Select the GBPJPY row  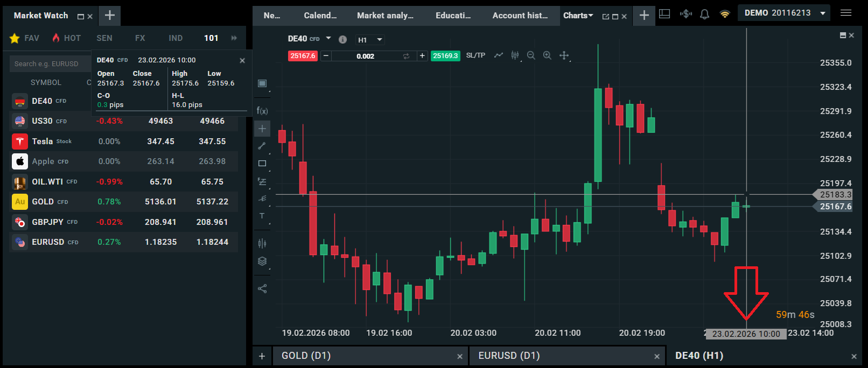tap(124, 222)
